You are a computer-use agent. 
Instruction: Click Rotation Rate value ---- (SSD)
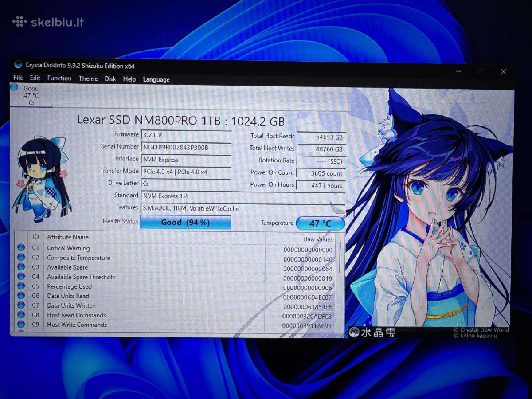(321, 161)
